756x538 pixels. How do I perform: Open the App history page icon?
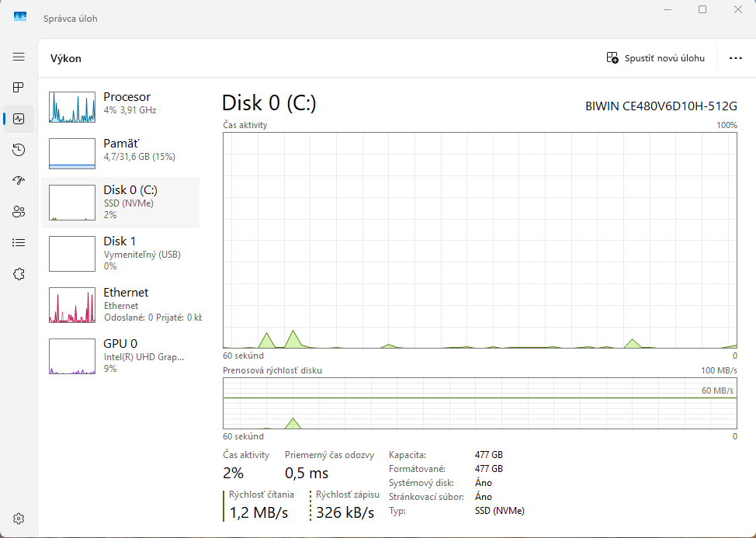[x=19, y=150]
